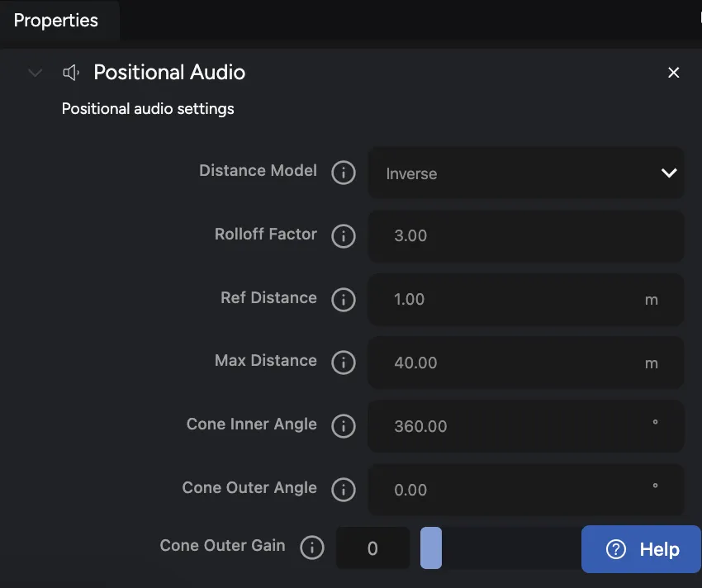Click the Distance Model dropdown arrow

click(669, 173)
